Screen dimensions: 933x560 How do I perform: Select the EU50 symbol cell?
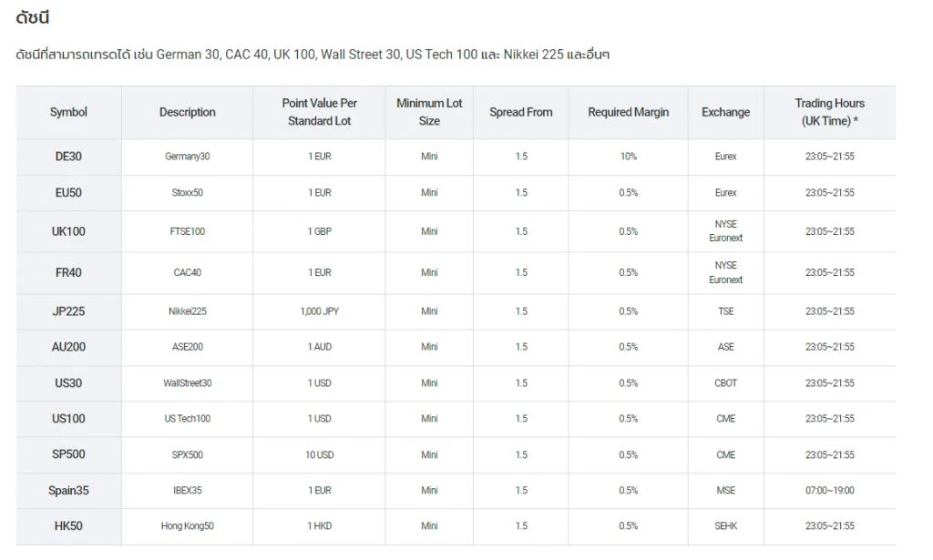(68, 193)
